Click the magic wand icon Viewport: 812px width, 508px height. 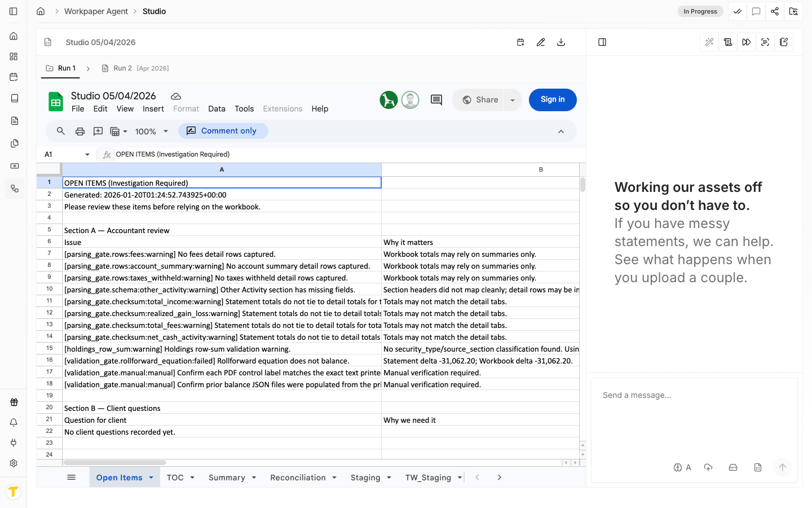pos(709,42)
